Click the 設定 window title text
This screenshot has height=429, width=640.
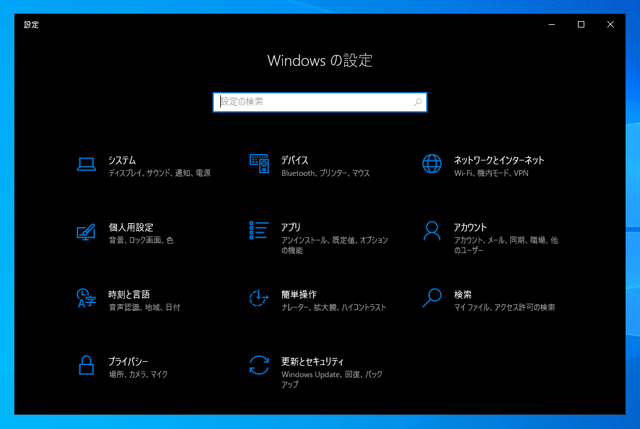[31, 24]
